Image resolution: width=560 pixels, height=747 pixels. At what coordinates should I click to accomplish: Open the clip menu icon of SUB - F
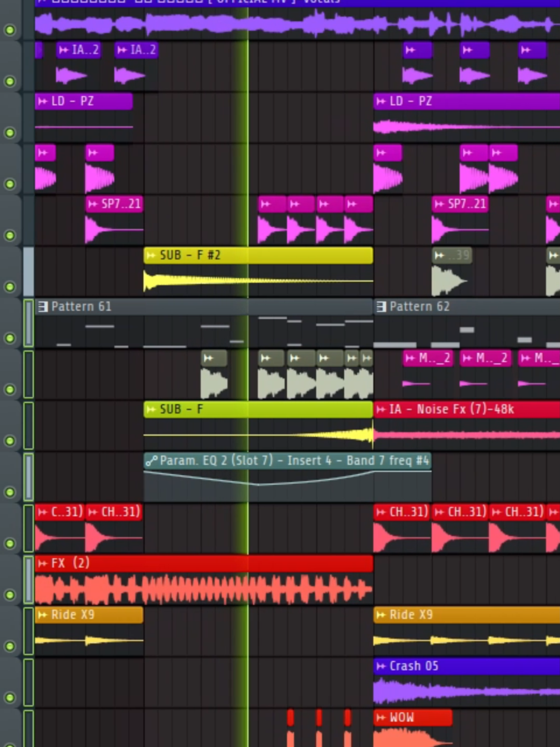151,410
